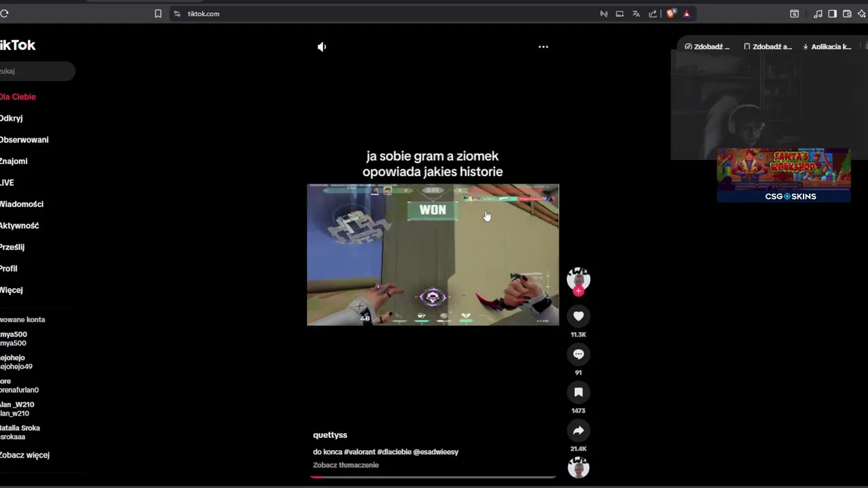Open creator avatar beside the video
This screenshot has height=488, width=868.
pos(578,278)
